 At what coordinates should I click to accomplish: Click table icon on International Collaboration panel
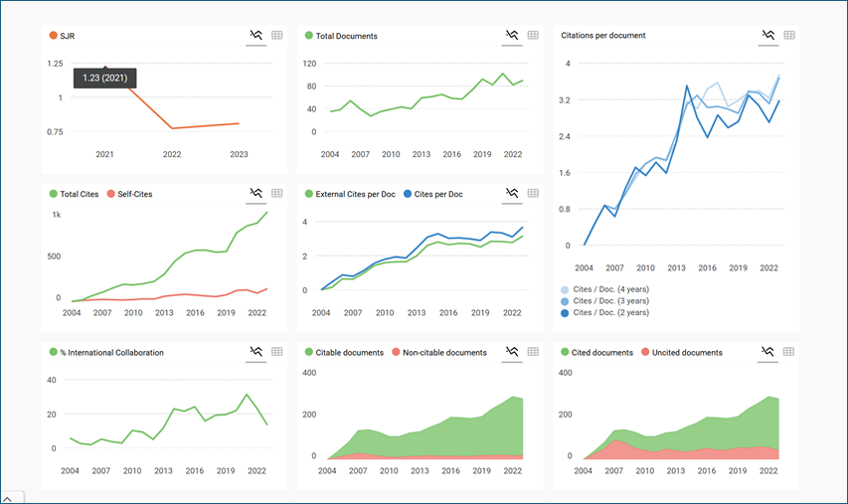[x=277, y=352]
